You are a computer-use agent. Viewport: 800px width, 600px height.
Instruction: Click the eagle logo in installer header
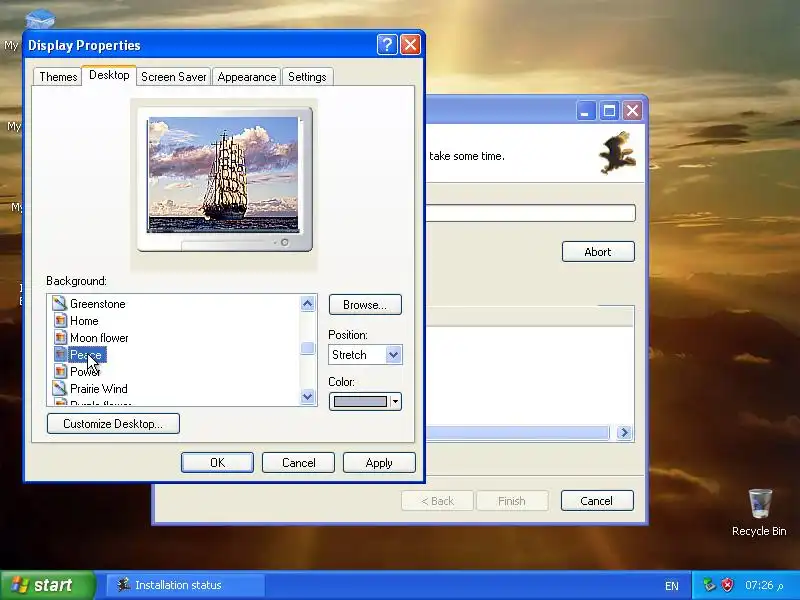point(618,152)
